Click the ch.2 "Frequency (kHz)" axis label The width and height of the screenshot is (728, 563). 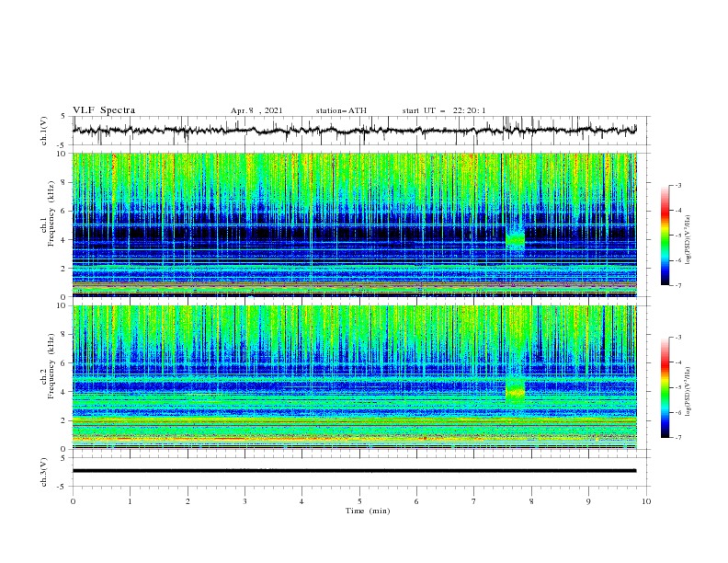(x=51, y=366)
